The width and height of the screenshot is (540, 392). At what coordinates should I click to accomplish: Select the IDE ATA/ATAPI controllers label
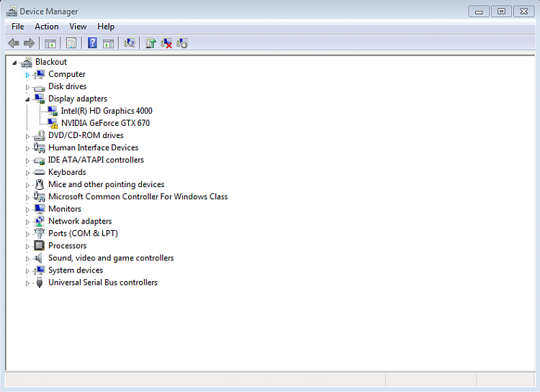(x=96, y=160)
